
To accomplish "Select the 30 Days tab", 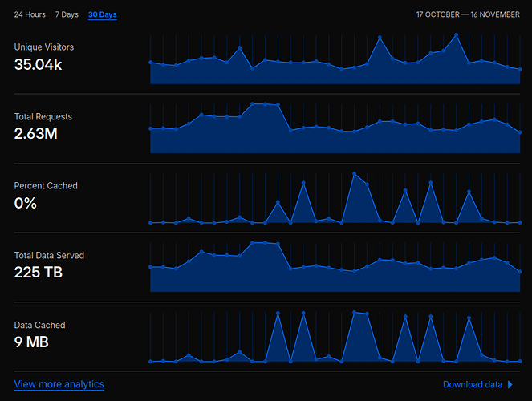I will pos(103,14).
